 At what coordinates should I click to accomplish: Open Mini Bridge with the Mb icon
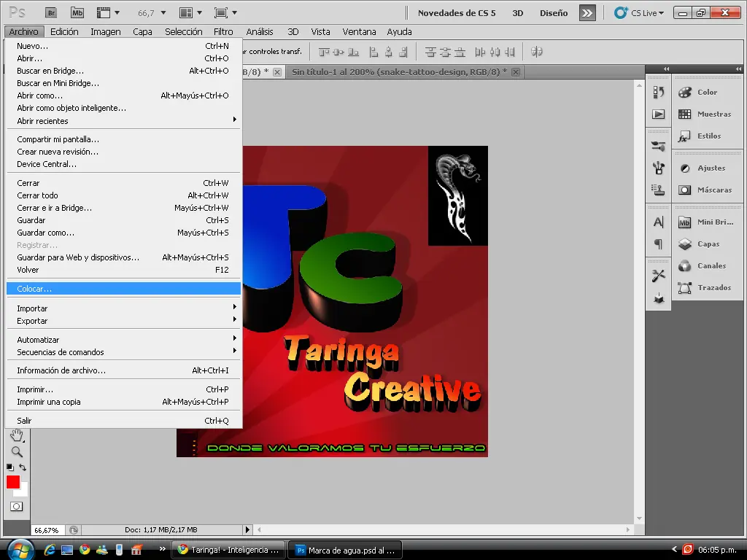pos(77,13)
